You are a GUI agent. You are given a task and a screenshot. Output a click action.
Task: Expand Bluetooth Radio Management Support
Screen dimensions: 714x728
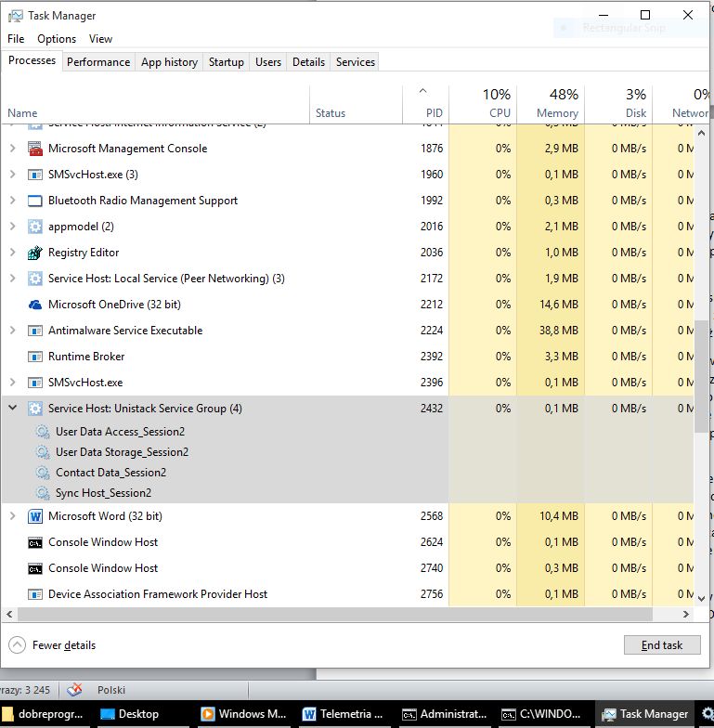coord(13,201)
